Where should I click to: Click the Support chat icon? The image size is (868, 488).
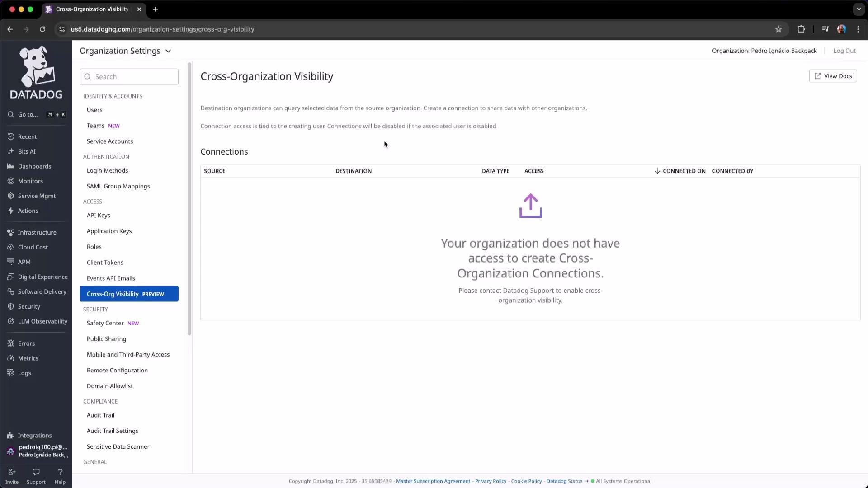point(36,472)
